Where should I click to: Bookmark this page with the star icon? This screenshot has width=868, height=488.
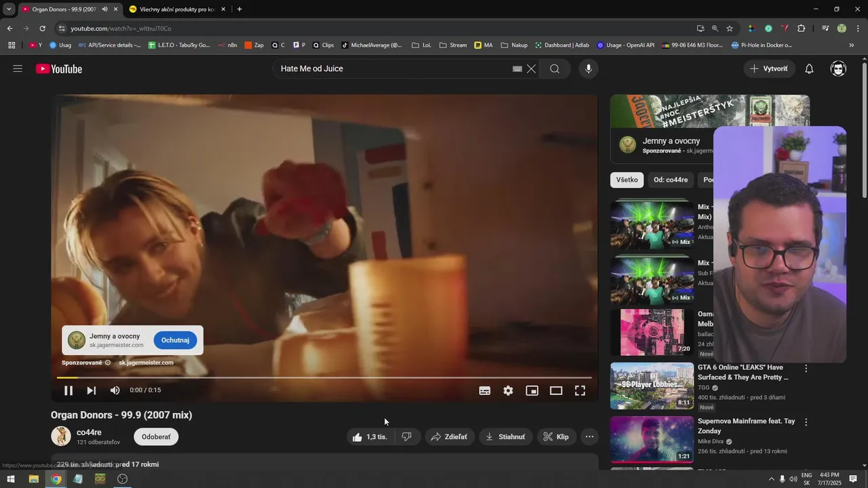click(x=730, y=28)
